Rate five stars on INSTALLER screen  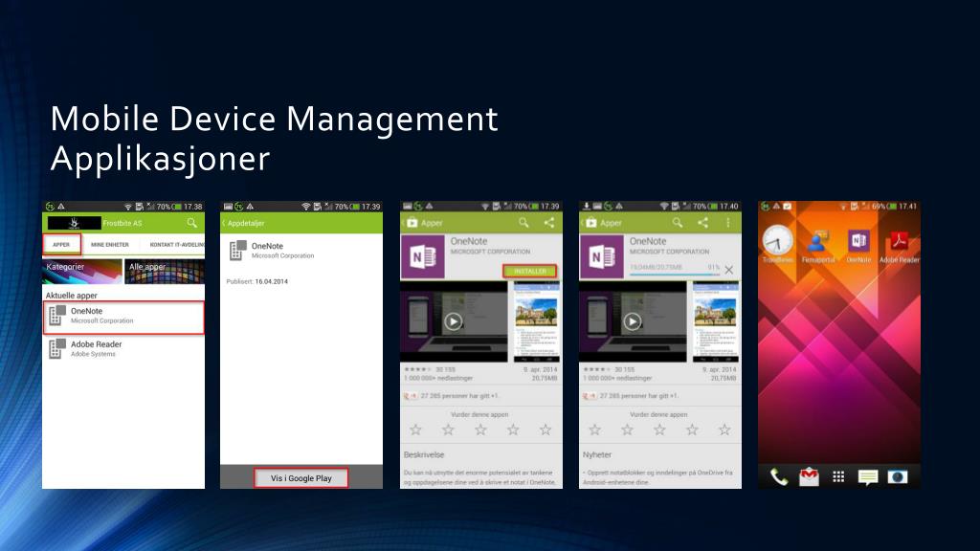546,430
